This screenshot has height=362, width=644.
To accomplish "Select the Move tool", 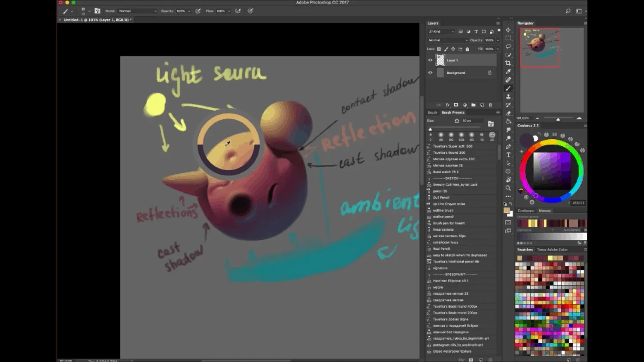I will pos(508,30).
